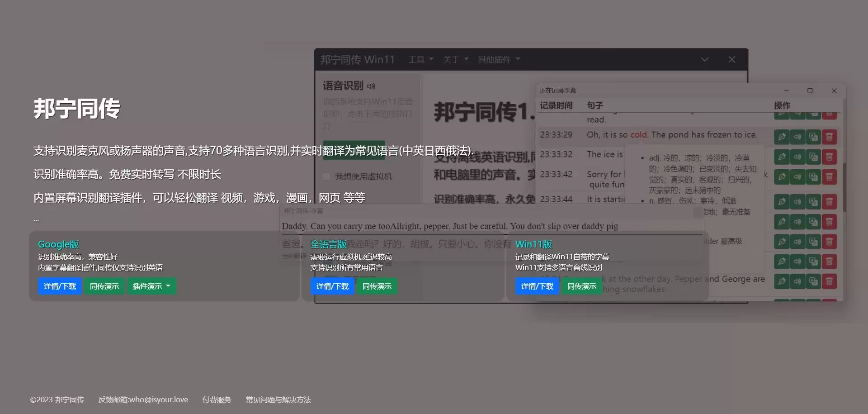This screenshot has width=868, height=414.
Task: Click the text 记录和翻译Win11自带的字幕
Action: (562, 257)
